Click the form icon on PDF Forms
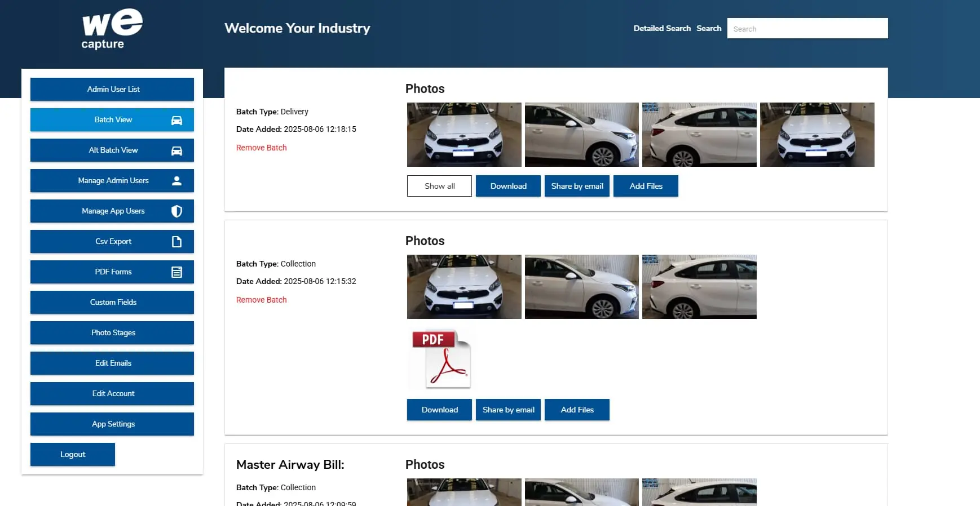Image resolution: width=980 pixels, height=506 pixels. click(x=176, y=272)
